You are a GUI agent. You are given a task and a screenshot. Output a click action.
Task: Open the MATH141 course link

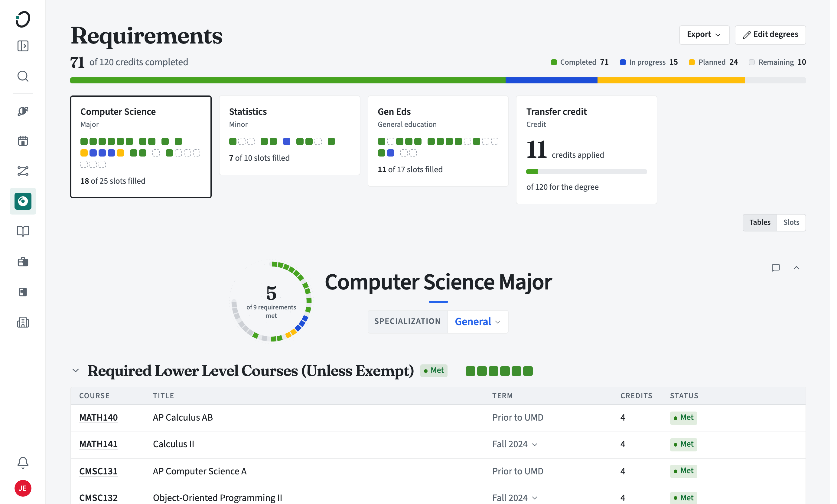98,444
